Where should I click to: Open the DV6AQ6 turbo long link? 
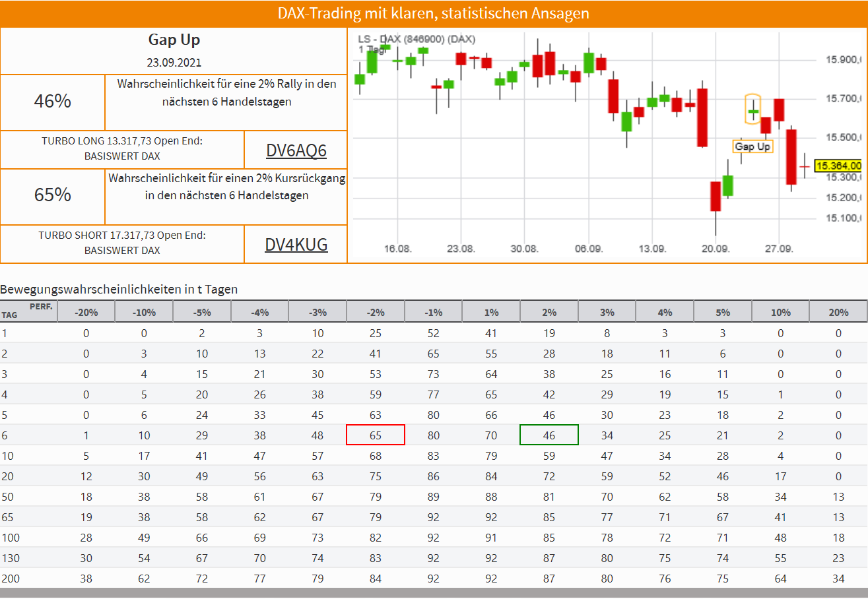(x=296, y=150)
